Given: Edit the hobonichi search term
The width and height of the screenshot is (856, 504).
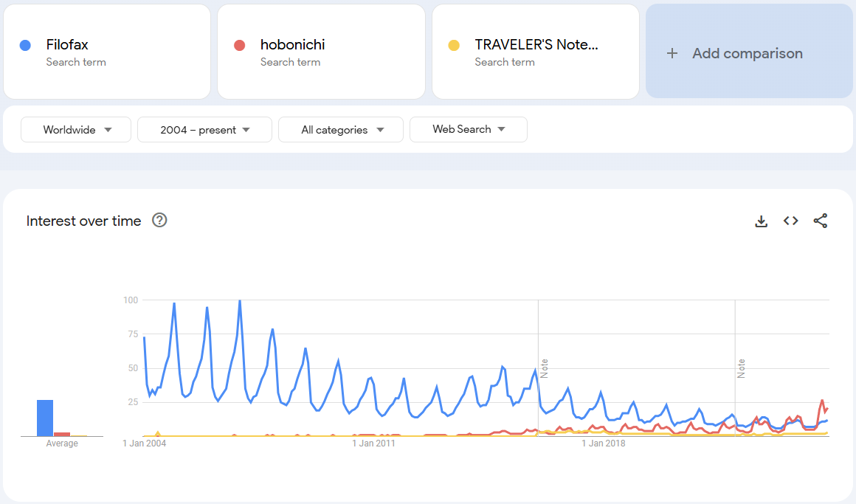Looking at the screenshot, I should [x=321, y=52].
